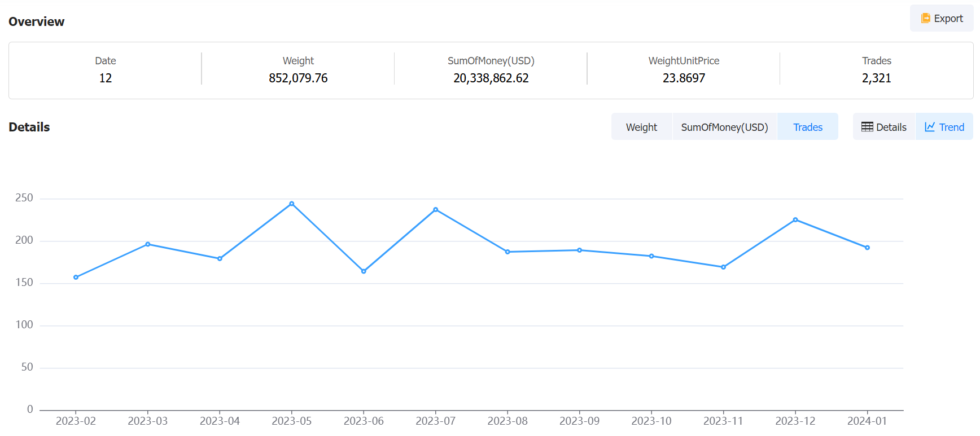Screen dimensions: 980x436
Task: Click the 100 y-axis label
Action: tap(24, 325)
